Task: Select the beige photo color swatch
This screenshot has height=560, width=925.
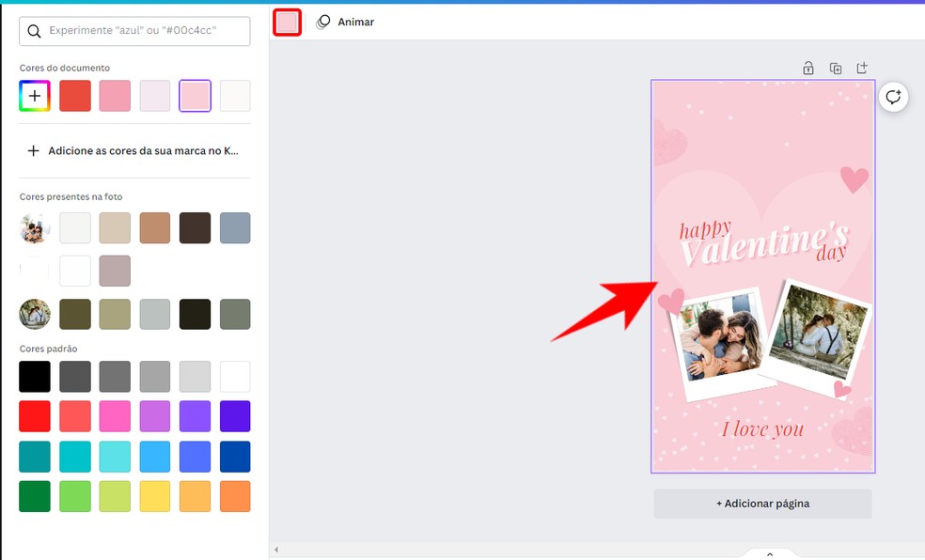Action: click(x=115, y=228)
